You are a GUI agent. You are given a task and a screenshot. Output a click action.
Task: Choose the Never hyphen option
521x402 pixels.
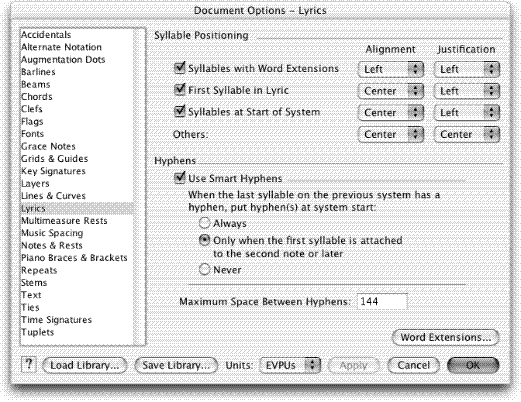(204, 269)
